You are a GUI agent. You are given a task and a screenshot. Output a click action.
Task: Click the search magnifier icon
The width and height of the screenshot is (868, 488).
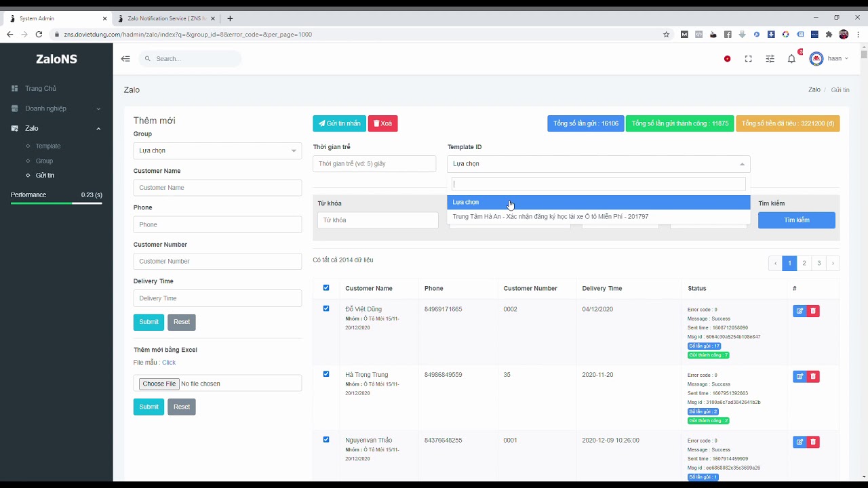[148, 59]
